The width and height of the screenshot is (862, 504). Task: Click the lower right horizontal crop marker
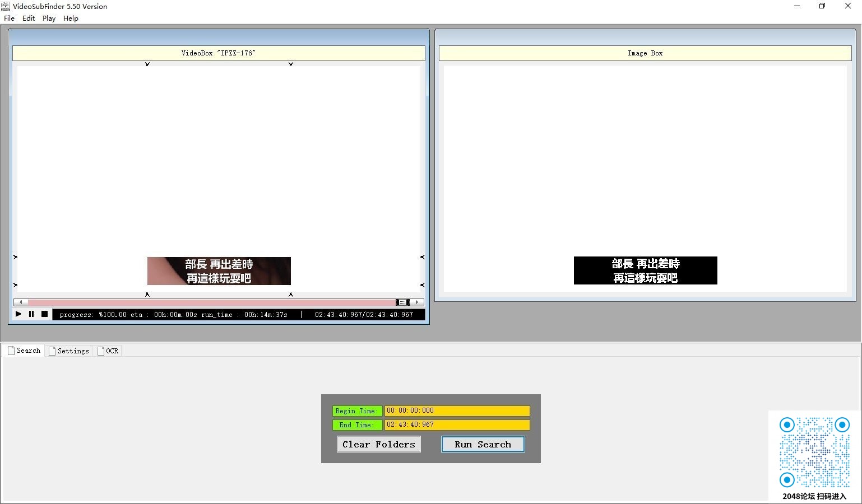pos(423,285)
